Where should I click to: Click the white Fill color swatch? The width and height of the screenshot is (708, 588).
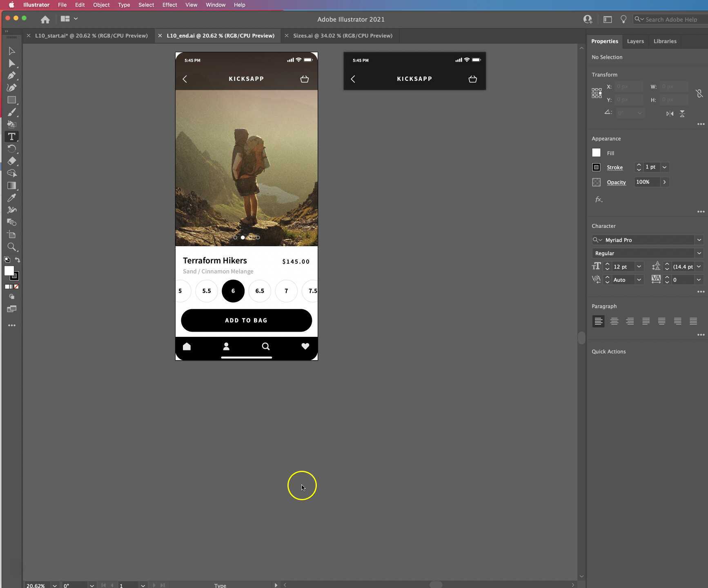click(x=596, y=153)
